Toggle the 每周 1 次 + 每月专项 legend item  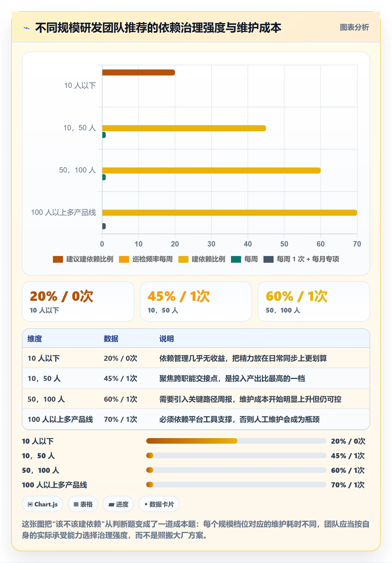click(x=301, y=259)
